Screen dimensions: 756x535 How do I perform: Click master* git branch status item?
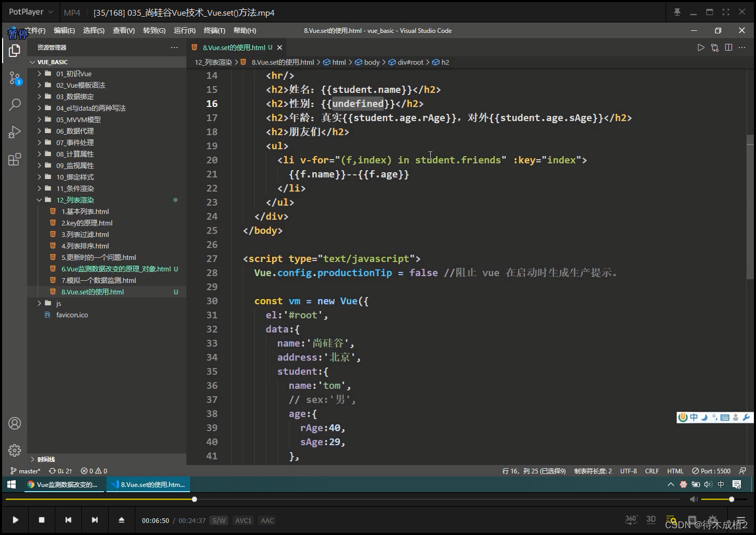[x=25, y=471]
